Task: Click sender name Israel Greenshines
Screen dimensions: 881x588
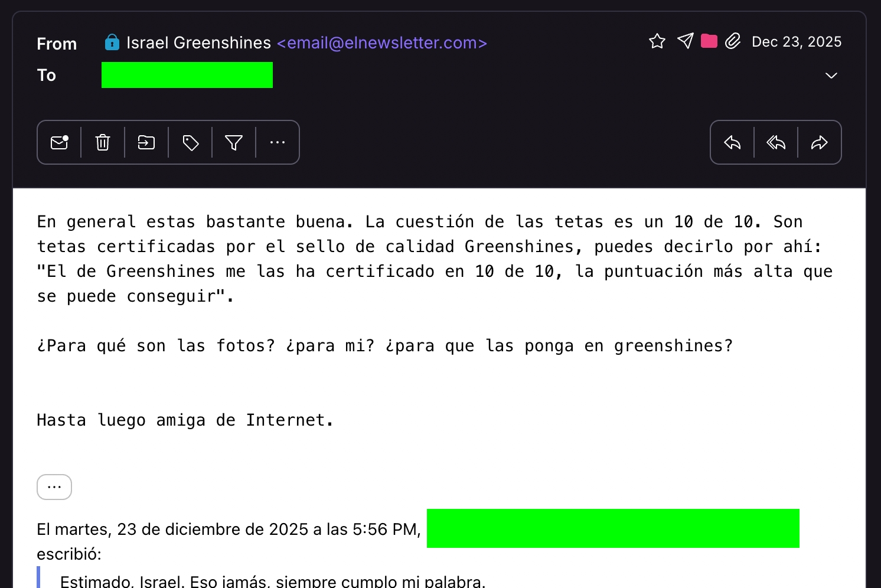Action: click(x=198, y=43)
